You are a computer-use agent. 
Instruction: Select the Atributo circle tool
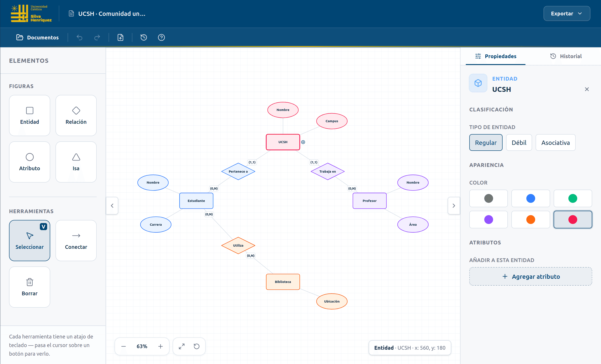pyautogui.click(x=30, y=162)
